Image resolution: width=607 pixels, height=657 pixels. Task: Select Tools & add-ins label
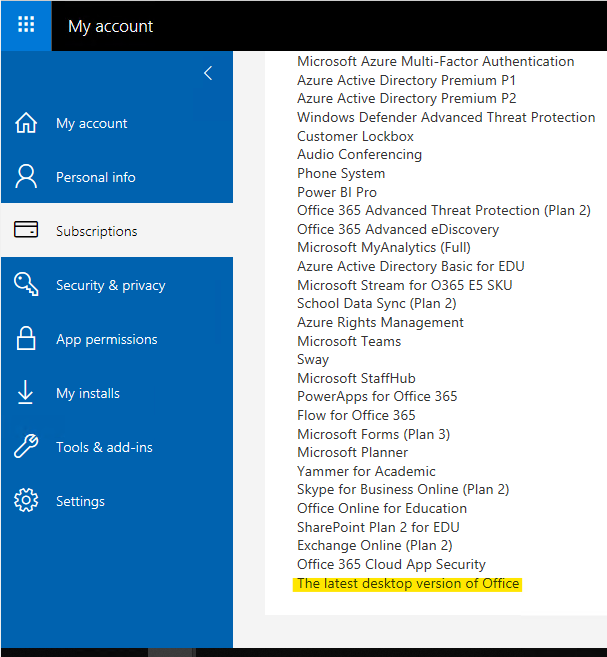point(105,447)
